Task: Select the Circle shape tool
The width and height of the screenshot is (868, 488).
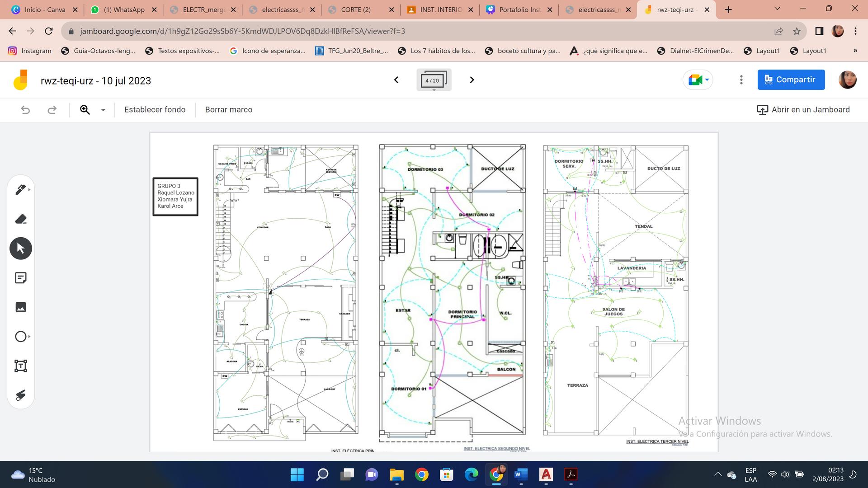Action: click(20, 337)
